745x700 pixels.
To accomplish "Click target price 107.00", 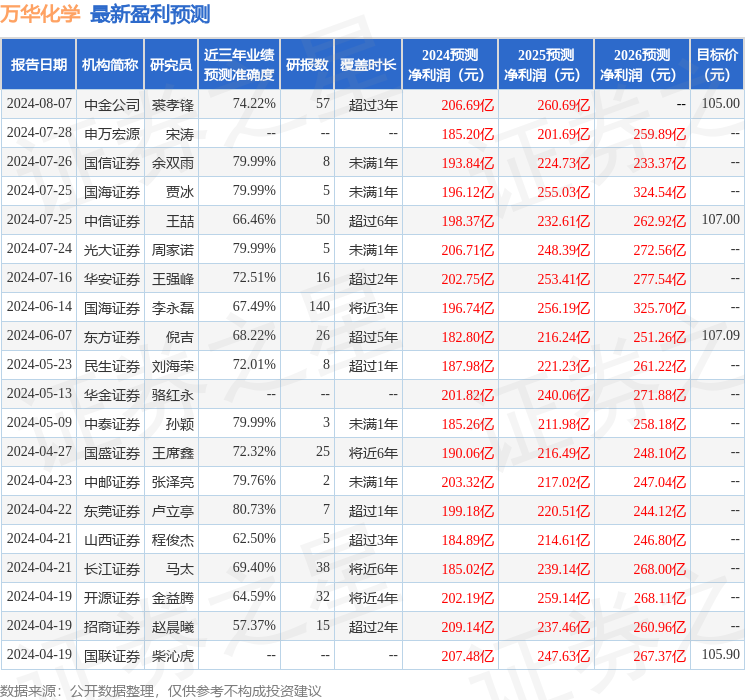I will pos(720,220).
